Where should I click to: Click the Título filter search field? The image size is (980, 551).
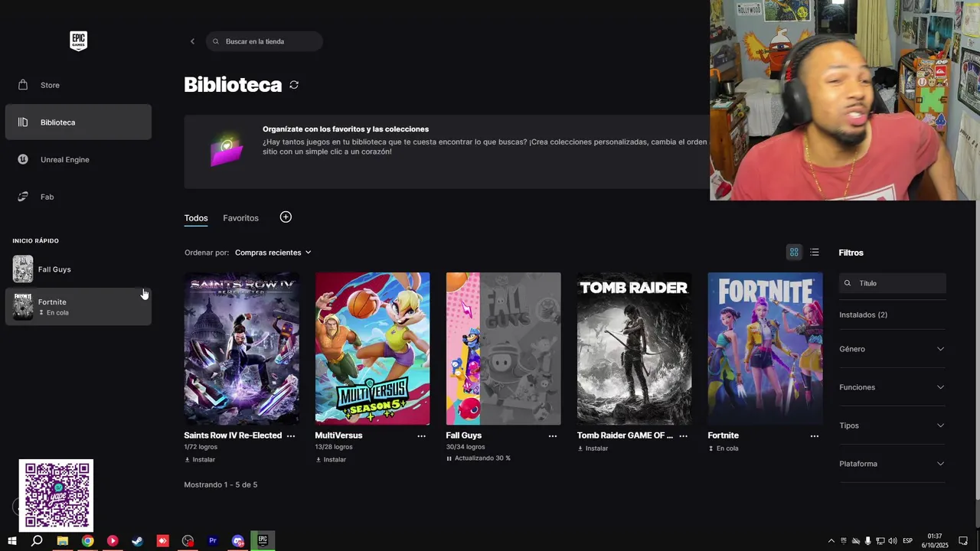[893, 283]
